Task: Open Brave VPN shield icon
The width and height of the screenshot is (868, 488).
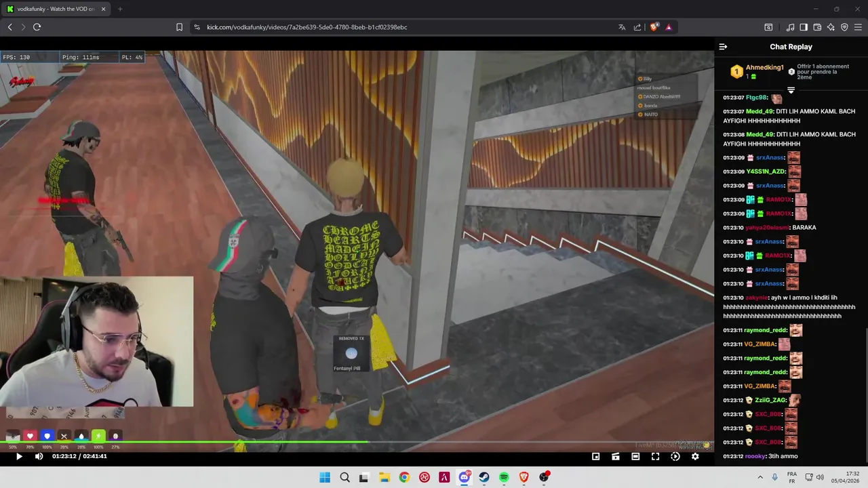Action: pyautogui.click(x=844, y=27)
